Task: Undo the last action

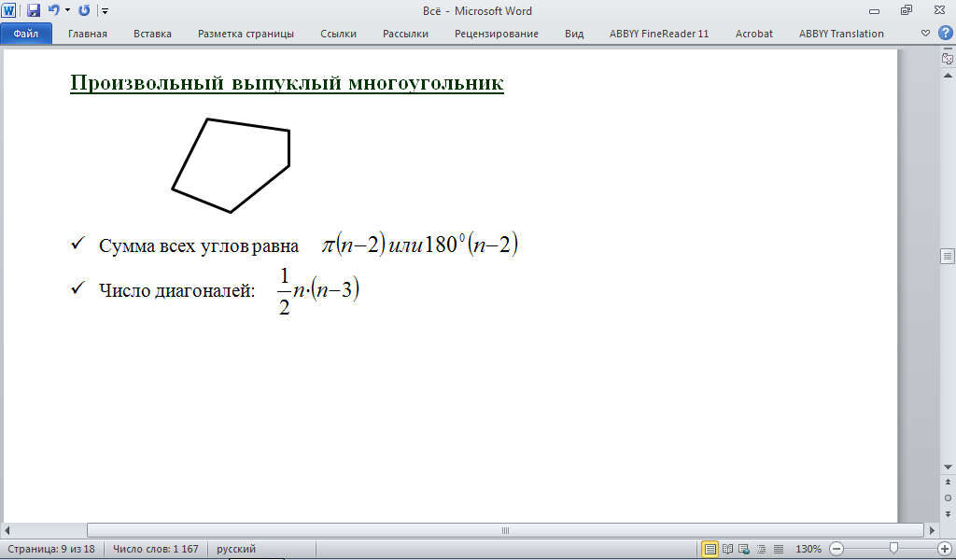Action: click(53, 10)
